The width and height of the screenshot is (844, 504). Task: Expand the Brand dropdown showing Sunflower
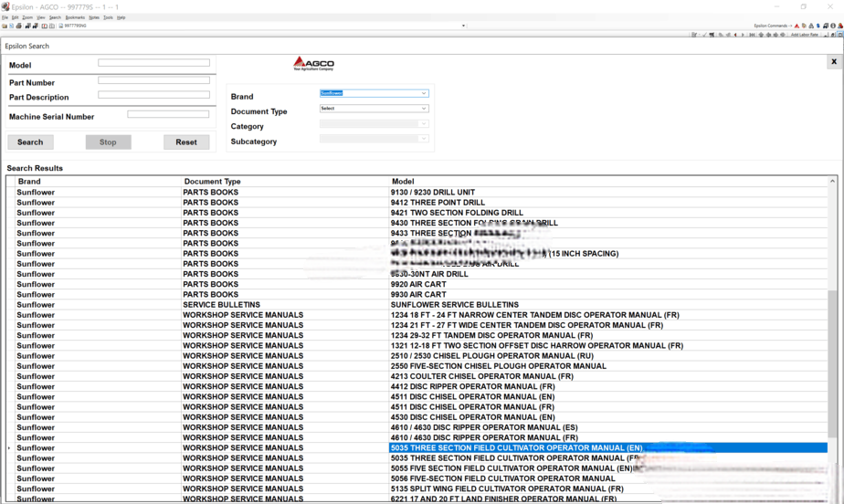click(424, 93)
